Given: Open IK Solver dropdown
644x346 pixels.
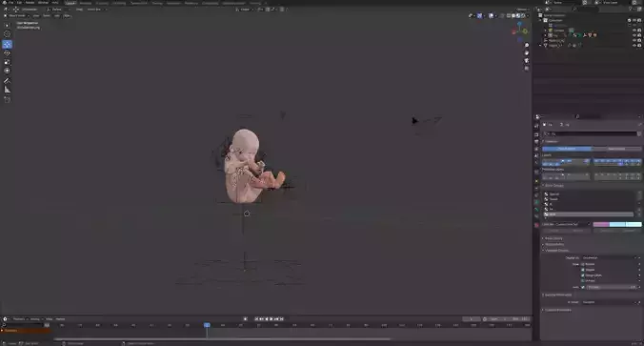Looking at the screenshot, I should click(611, 302).
